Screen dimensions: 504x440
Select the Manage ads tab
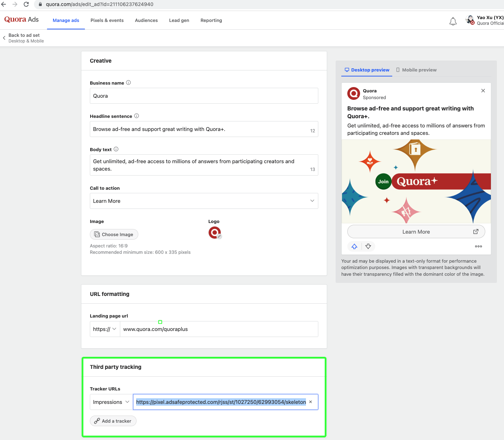[66, 21]
